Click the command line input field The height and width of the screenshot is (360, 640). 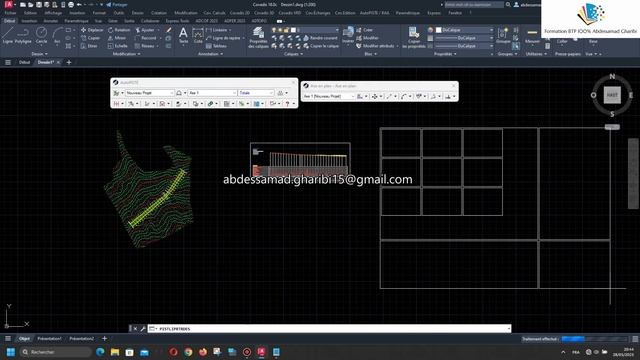(x=329, y=329)
